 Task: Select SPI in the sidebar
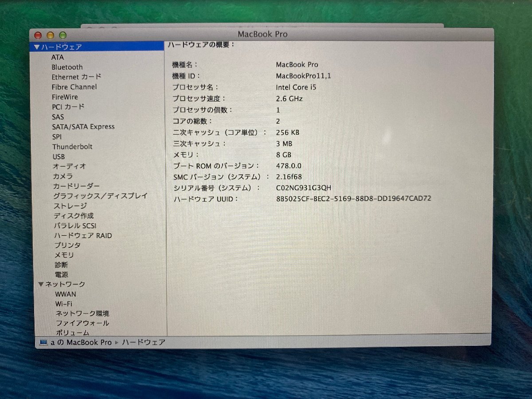57,137
